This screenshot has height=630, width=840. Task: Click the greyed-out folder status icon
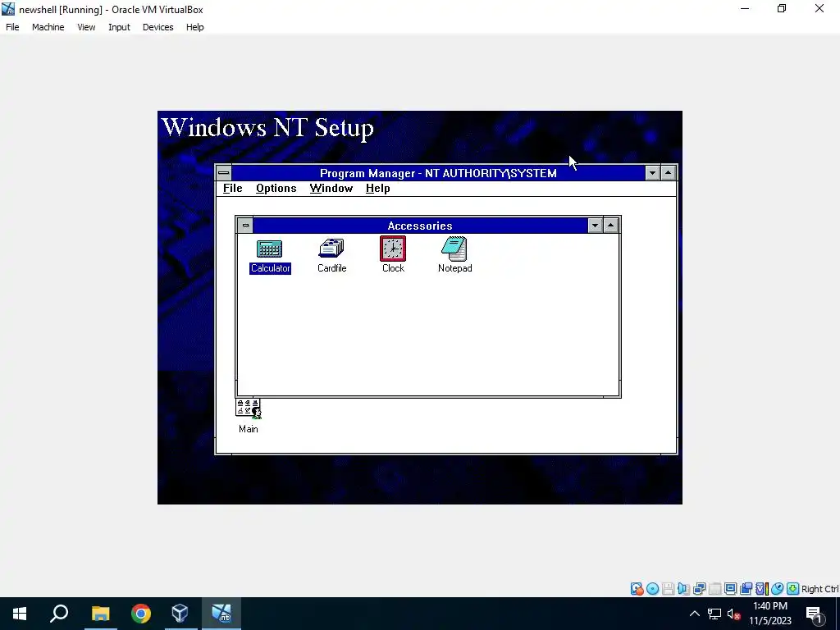tap(714, 589)
